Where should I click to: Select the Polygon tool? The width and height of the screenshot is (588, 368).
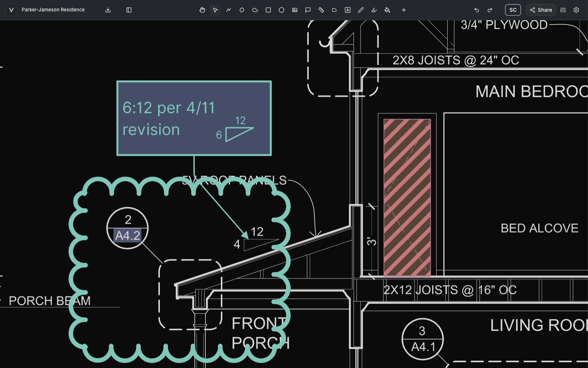click(242, 10)
